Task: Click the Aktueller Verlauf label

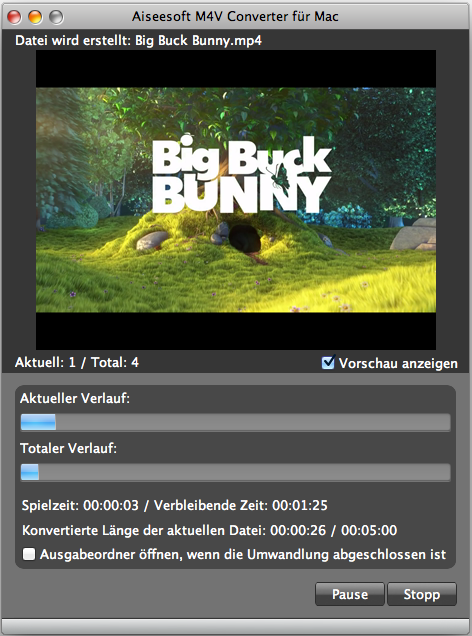Action: click(x=75, y=398)
